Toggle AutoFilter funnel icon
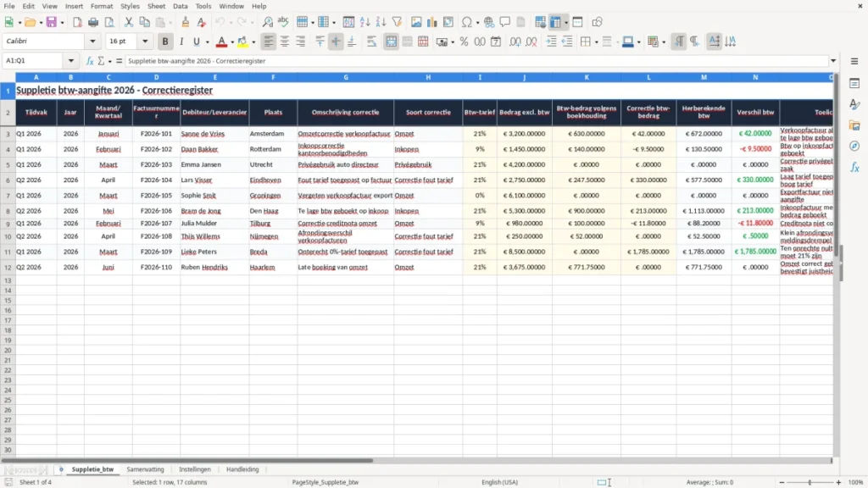This screenshot has height=488, width=868. [397, 22]
